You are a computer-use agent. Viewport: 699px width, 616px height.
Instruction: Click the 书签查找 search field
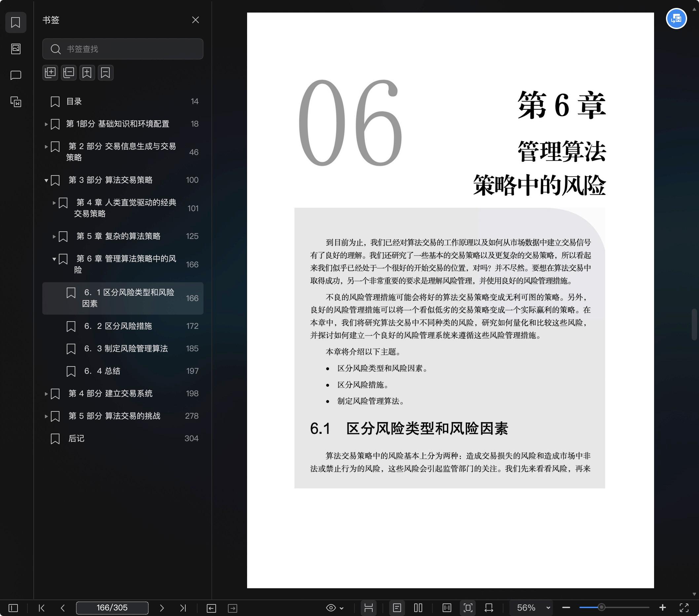pyautogui.click(x=123, y=49)
